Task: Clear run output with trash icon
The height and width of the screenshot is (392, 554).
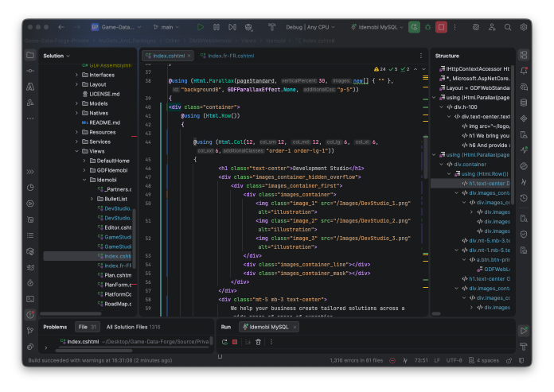Action: click(x=258, y=342)
